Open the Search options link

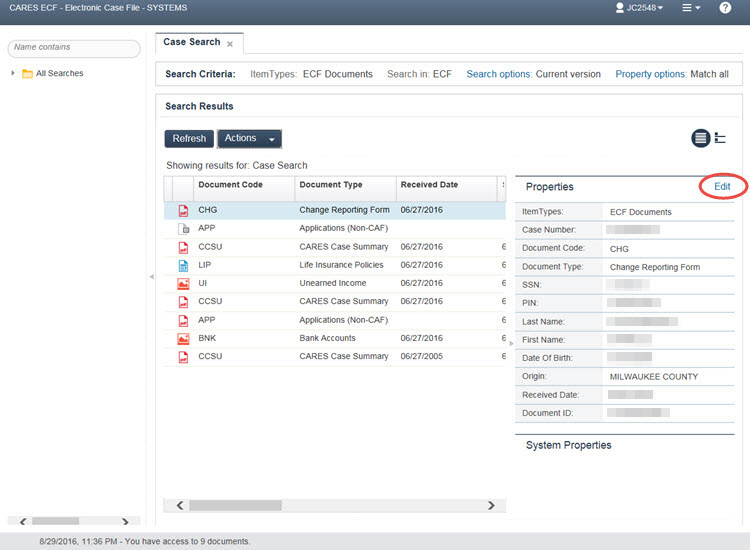pyautogui.click(x=499, y=74)
